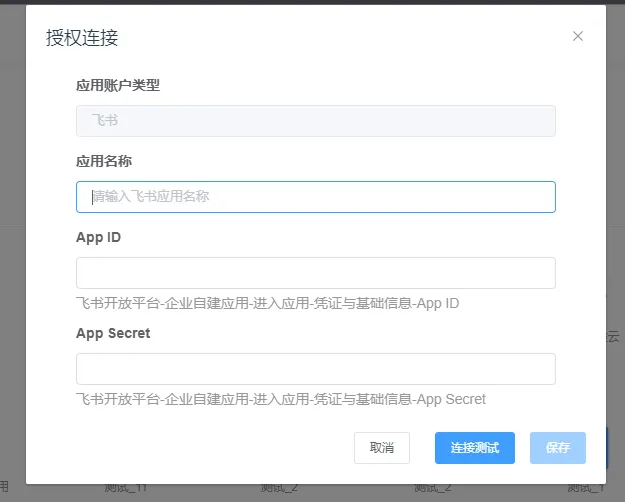This screenshot has height=502, width=625.
Task: Focus the App ID text box
Action: coord(315,273)
